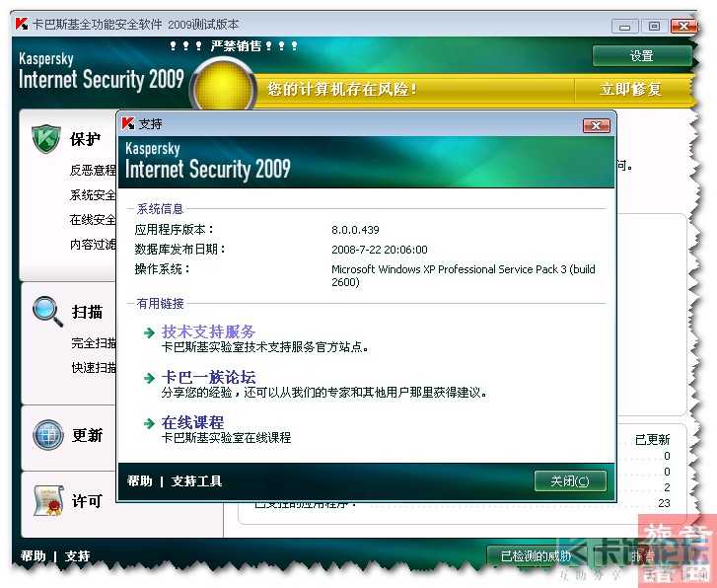The image size is (717, 588).
Task: Click the 已更新 status text
Action: [x=653, y=440]
